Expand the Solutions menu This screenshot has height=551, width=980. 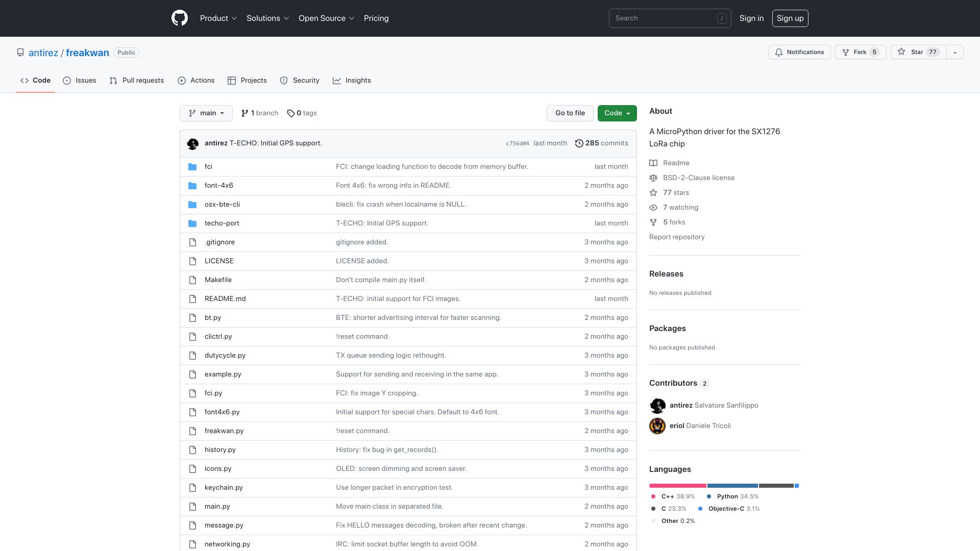268,18
